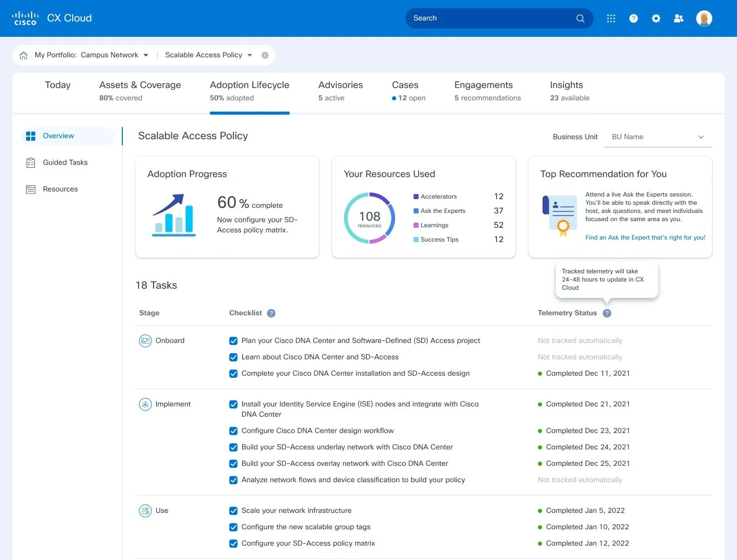Uncheck Complete your DNA Center installation task
This screenshot has height=560, width=737.
tap(233, 374)
